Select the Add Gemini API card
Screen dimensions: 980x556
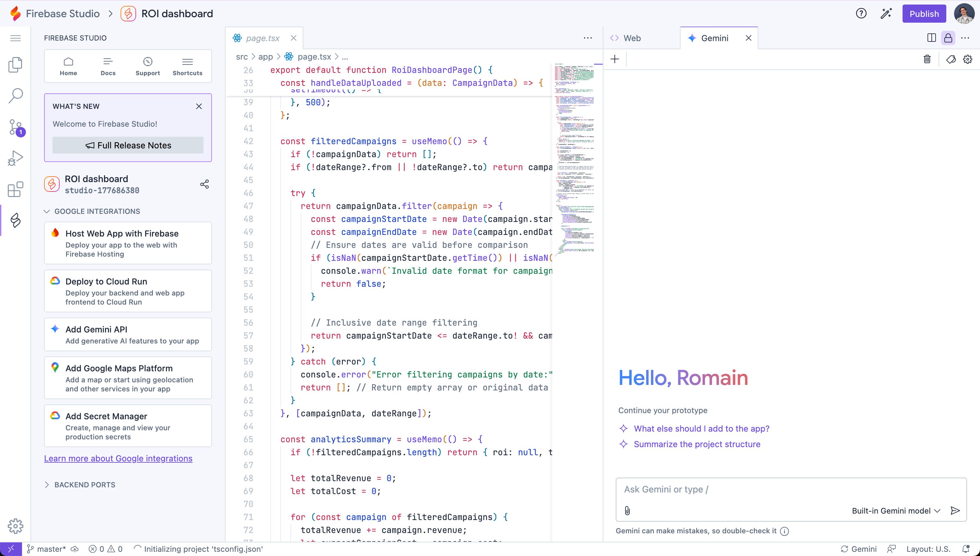click(x=128, y=334)
